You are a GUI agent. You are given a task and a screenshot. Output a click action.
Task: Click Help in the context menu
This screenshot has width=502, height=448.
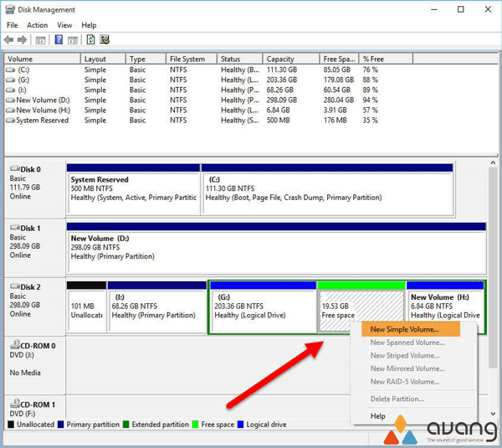point(378,415)
